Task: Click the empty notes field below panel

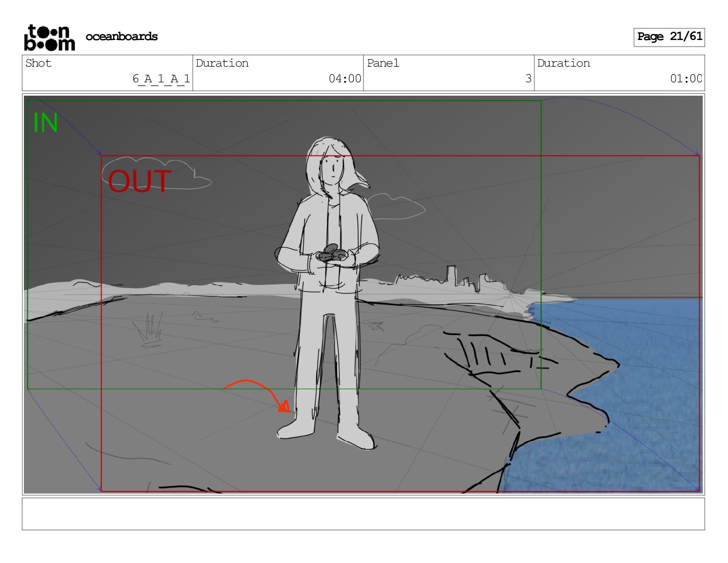Action: tap(363, 514)
